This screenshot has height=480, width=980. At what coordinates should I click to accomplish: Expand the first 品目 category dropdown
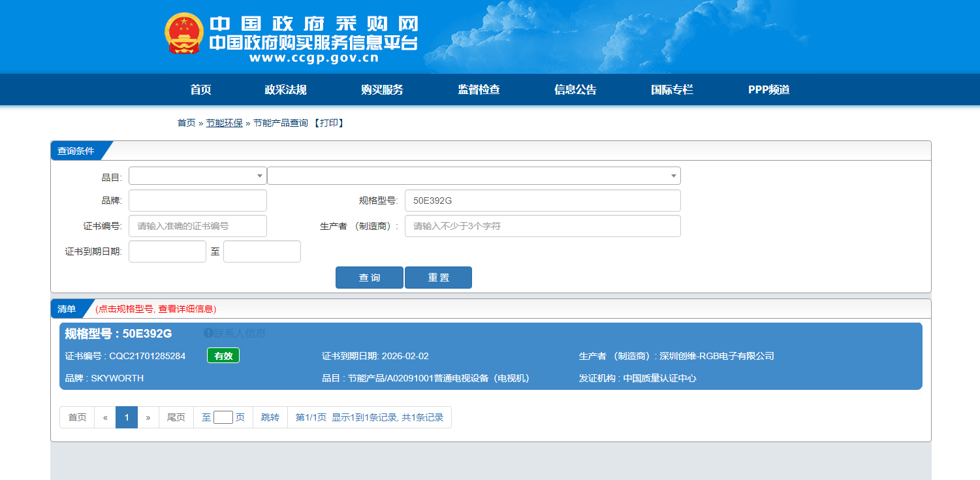(x=198, y=176)
